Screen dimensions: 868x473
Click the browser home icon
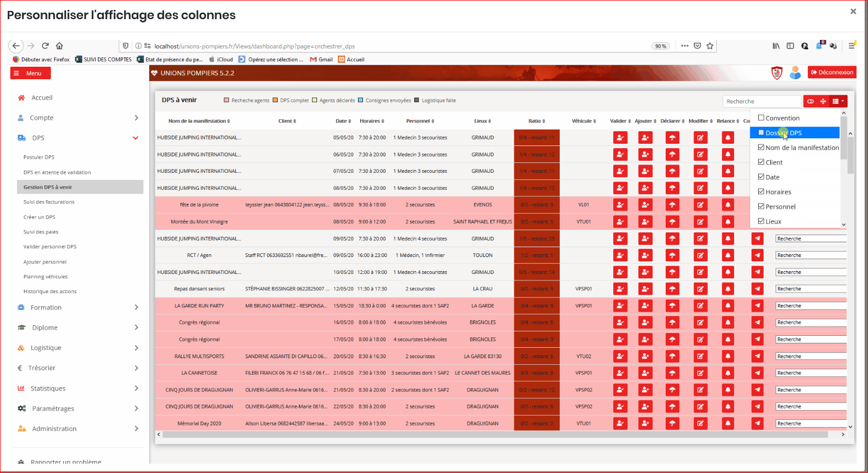click(x=60, y=46)
